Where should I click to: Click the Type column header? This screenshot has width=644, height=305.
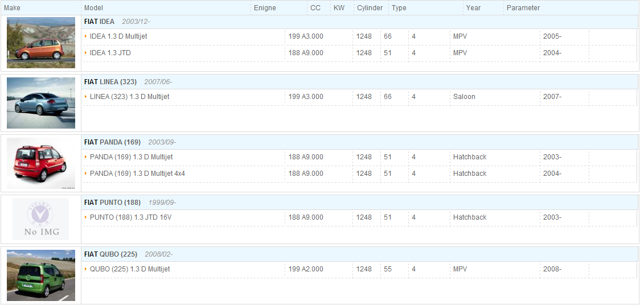(399, 8)
